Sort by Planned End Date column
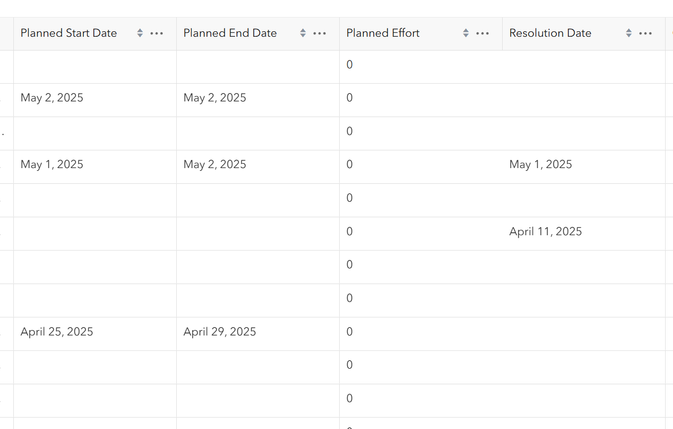The height and width of the screenshot is (429, 673). pyautogui.click(x=303, y=33)
